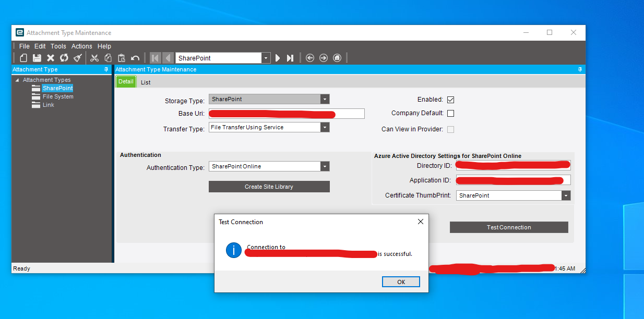Viewport: 644px width, 319px height.
Task: Select File System in the tree
Action: tap(58, 96)
